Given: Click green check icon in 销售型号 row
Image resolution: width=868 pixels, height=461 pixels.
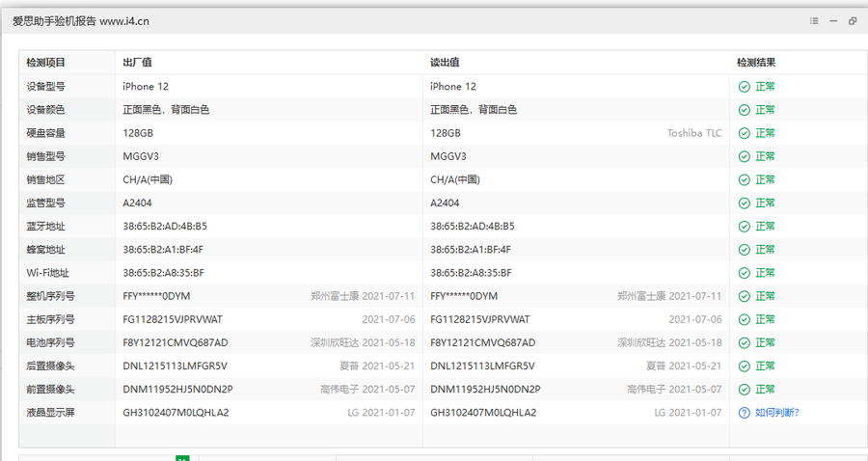Looking at the screenshot, I should (x=744, y=156).
